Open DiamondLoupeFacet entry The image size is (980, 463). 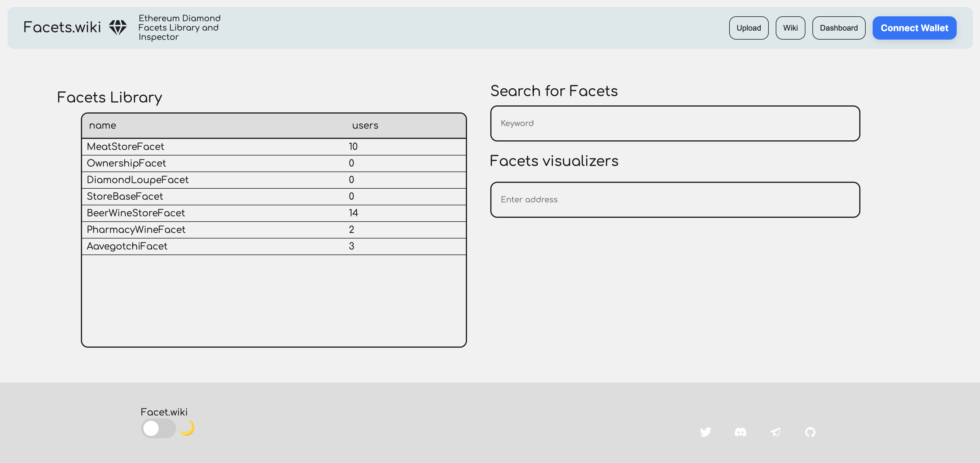(x=138, y=180)
